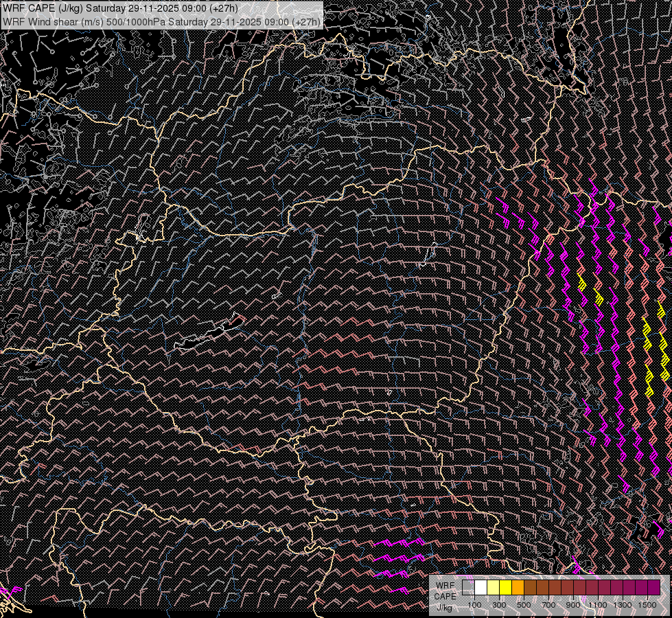Viewport: 672px width, 618px height.
Task: Click the 1300 value label in the legend
Action: pos(623,605)
